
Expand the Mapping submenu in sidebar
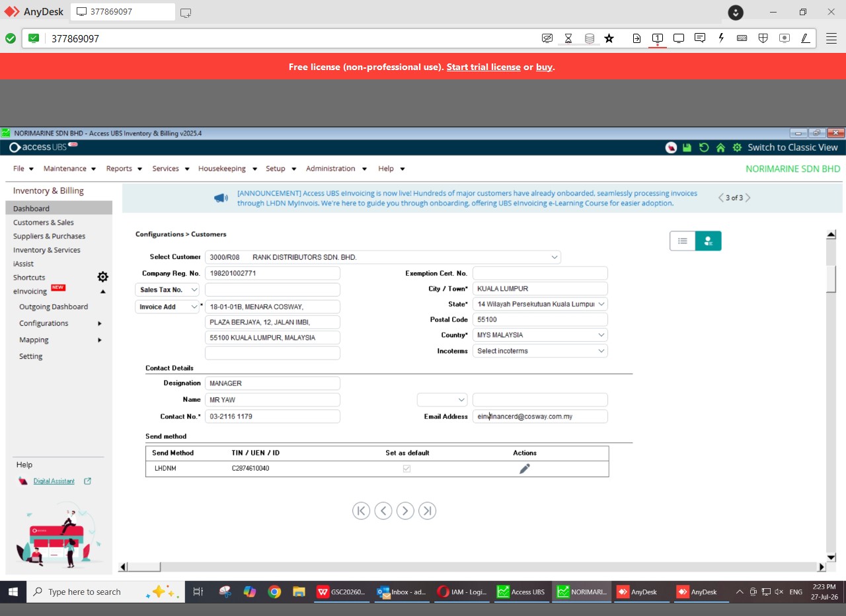100,340
